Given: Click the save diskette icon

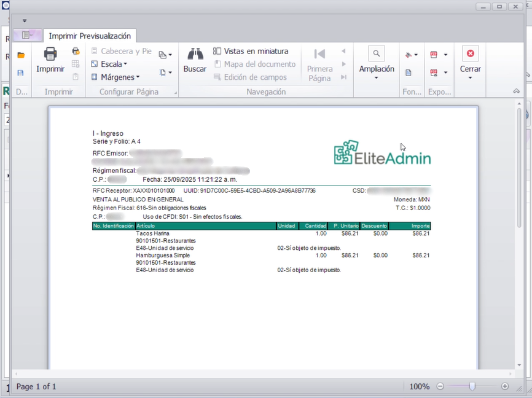Looking at the screenshot, I should pos(21,73).
